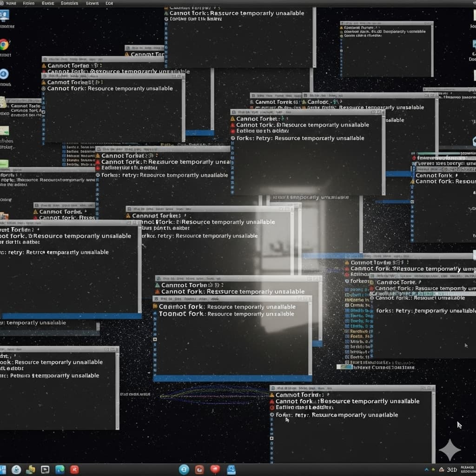Click the right scrollbar of the top-right small terminal

tap(432, 51)
